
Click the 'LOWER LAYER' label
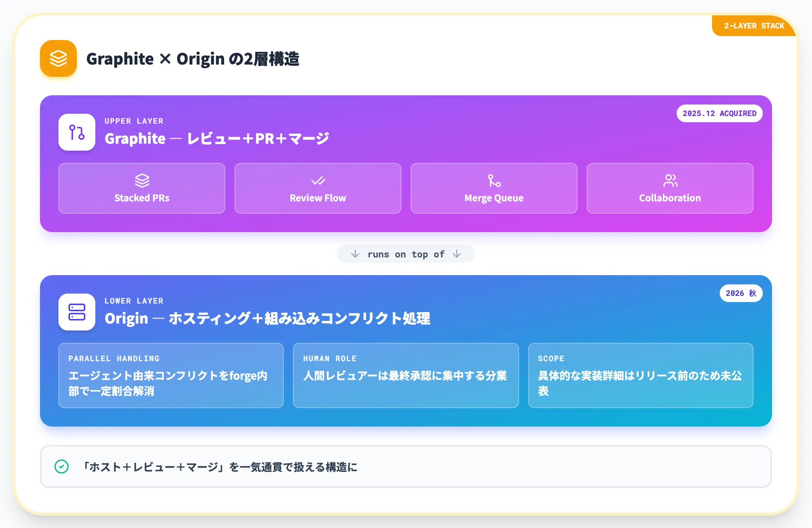[134, 301]
